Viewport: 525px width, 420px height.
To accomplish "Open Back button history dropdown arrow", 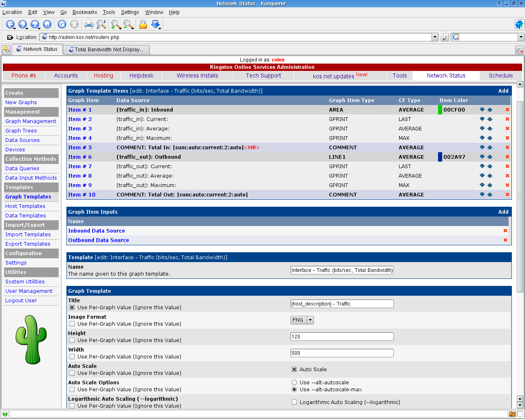I will click(15, 28).
